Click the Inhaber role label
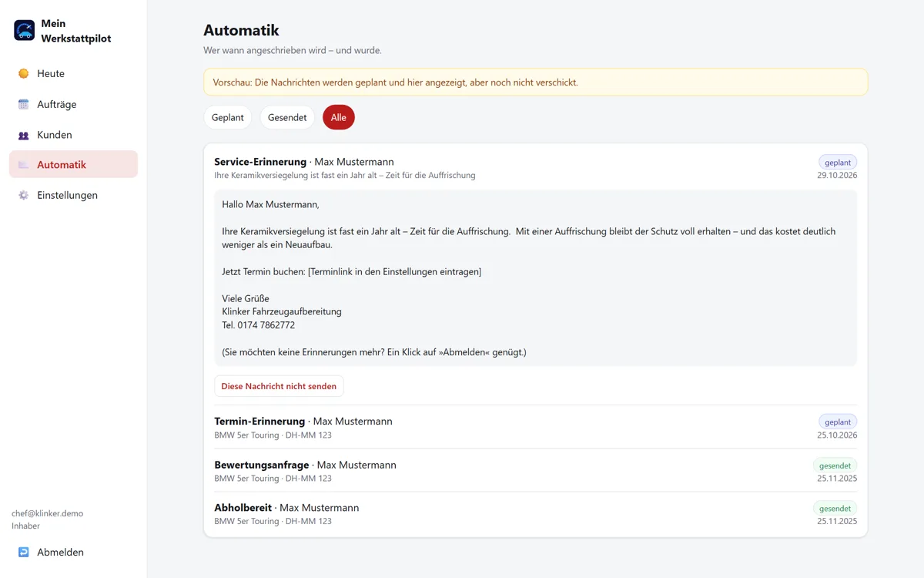Screen dimensions: 924x578 pyautogui.click(x=25, y=526)
